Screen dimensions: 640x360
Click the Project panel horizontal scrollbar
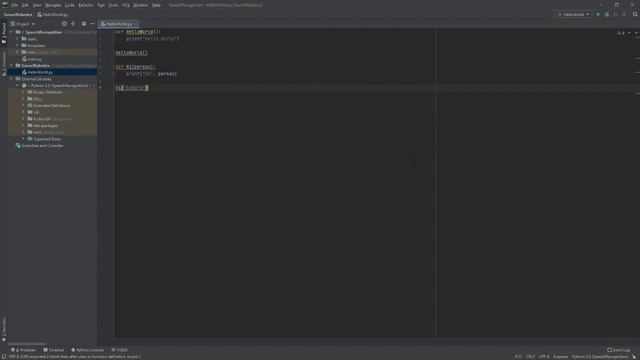[x=27, y=344]
